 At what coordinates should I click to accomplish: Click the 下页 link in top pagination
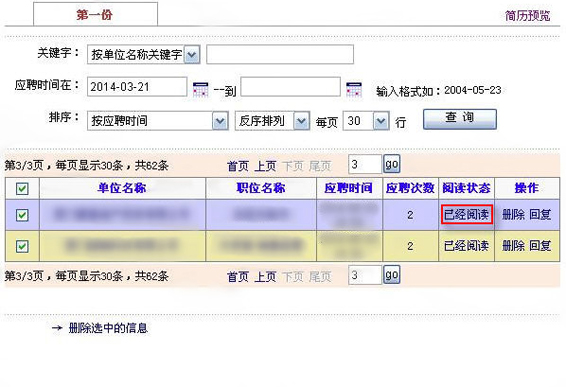[293, 166]
